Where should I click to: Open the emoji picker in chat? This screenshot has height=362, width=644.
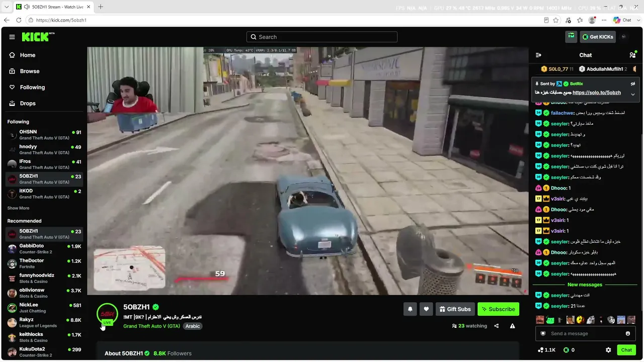pos(628,333)
